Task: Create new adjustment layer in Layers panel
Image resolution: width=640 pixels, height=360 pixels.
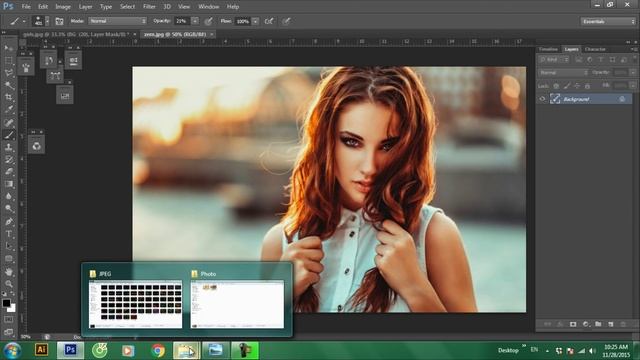Action: click(586, 324)
